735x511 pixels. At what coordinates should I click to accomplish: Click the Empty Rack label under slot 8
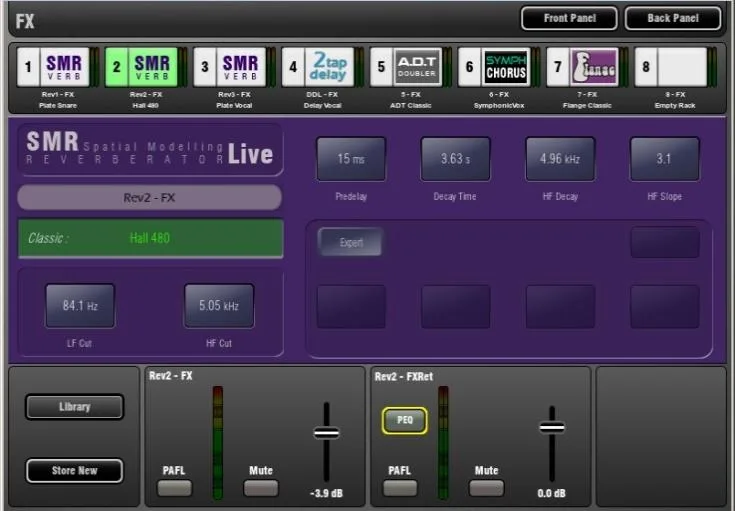[x=675, y=105]
